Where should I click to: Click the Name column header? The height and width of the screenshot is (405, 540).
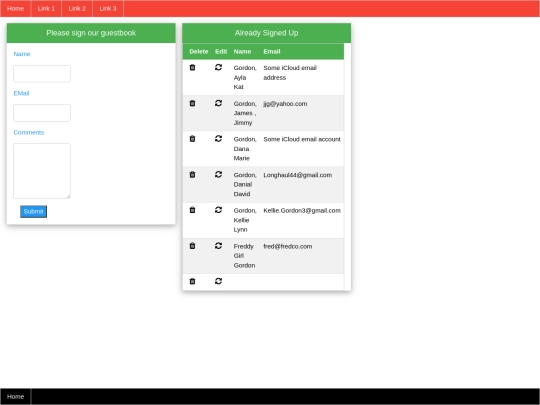[x=242, y=52]
